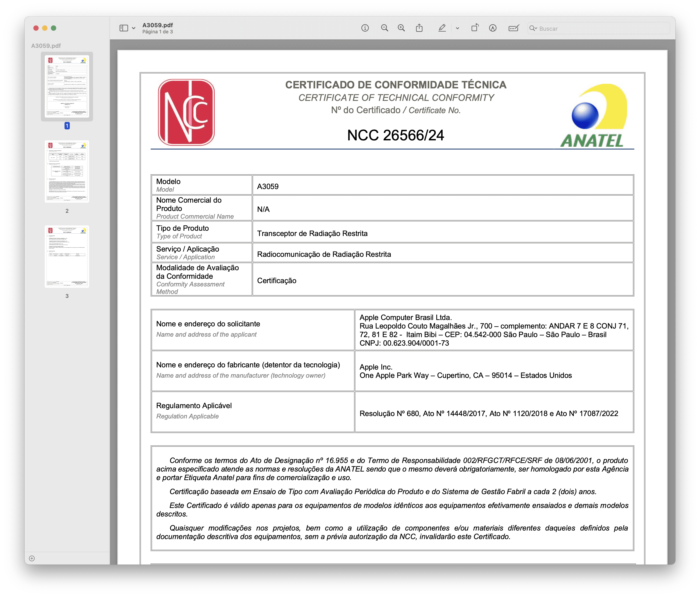Zoom out of the PDF page
The image size is (700, 597).
384,28
